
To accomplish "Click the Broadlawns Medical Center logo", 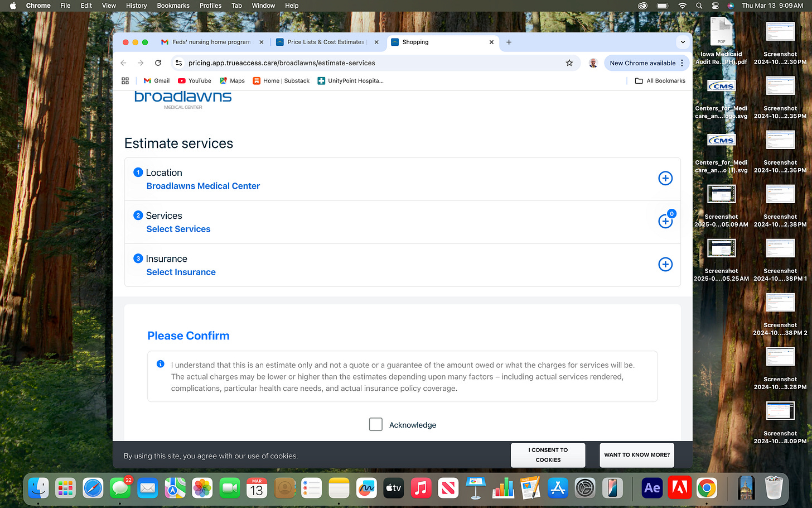I will click(x=183, y=99).
